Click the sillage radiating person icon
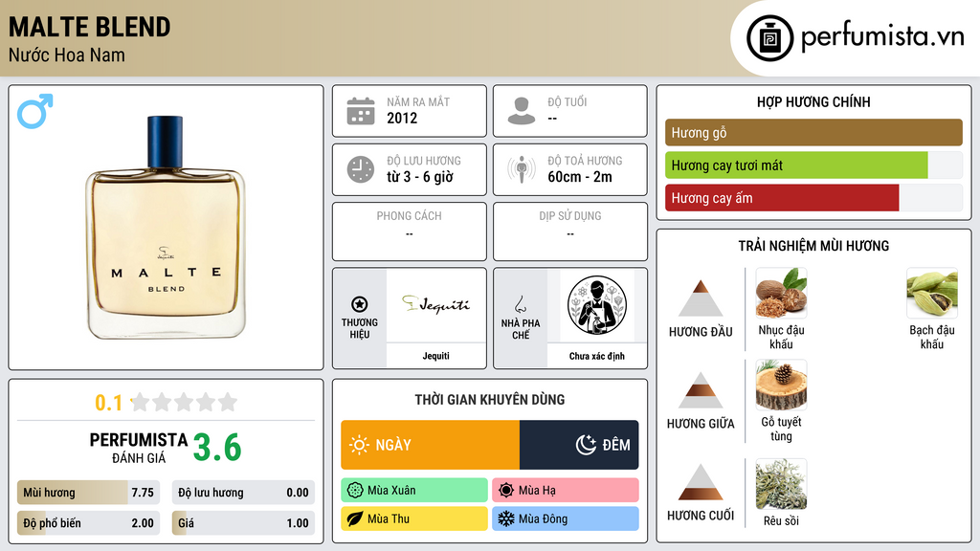 (x=522, y=169)
